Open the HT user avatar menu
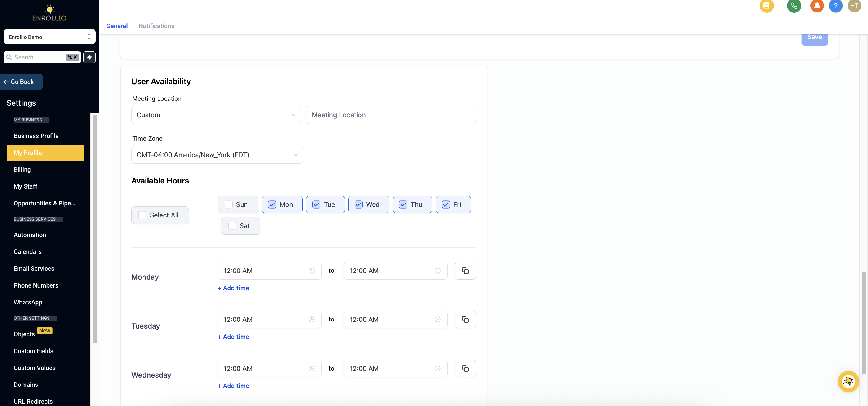The image size is (868, 406). point(854,5)
